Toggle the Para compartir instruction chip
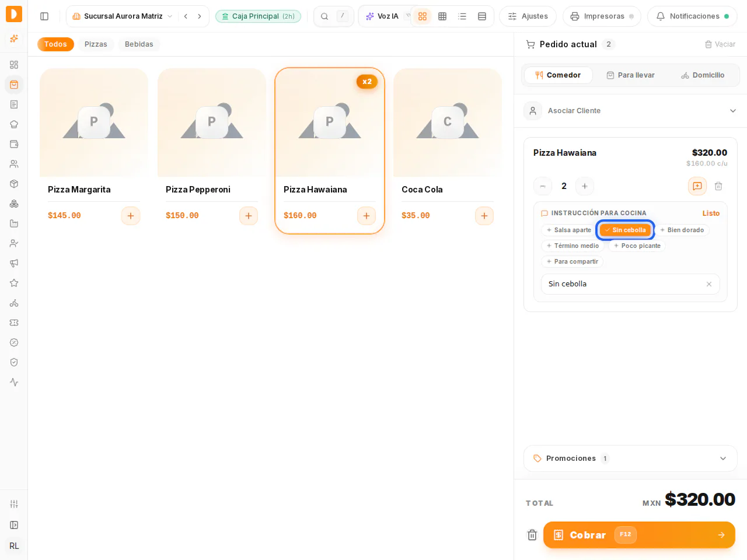 pyautogui.click(x=572, y=261)
